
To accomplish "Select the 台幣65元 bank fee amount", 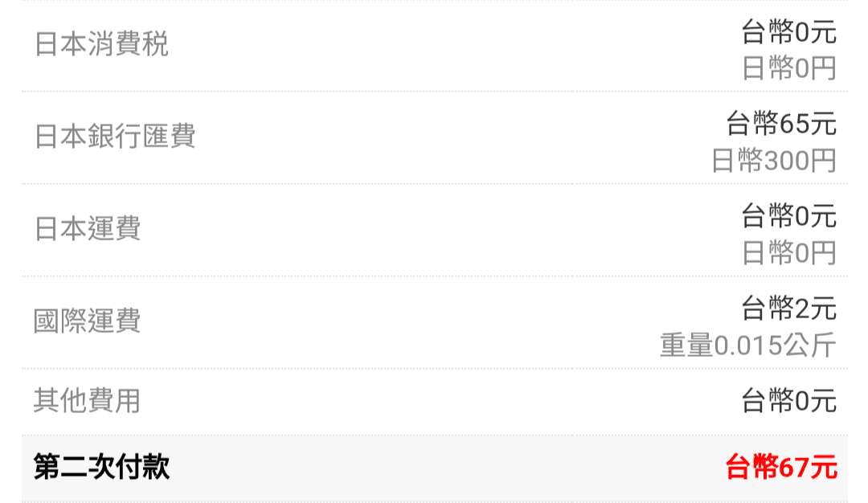I will (x=781, y=124).
